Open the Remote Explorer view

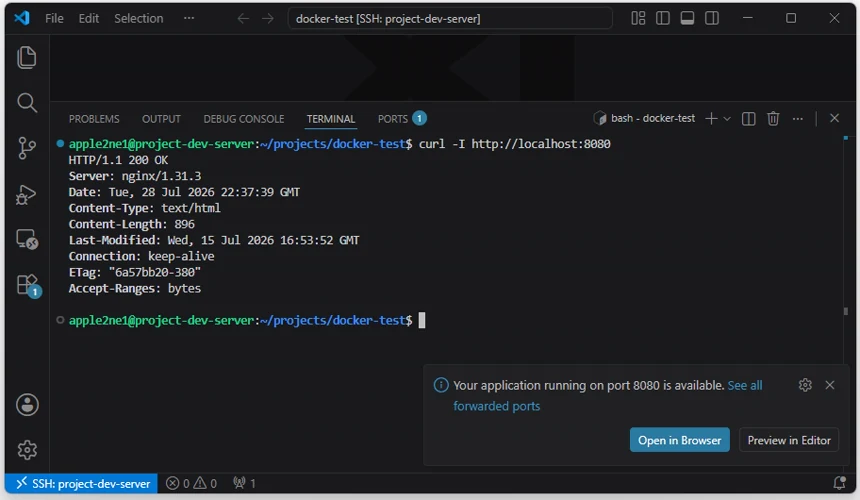[x=26, y=239]
